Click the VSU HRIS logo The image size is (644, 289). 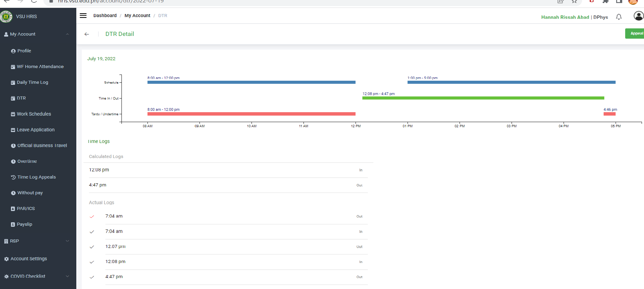click(6, 16)
